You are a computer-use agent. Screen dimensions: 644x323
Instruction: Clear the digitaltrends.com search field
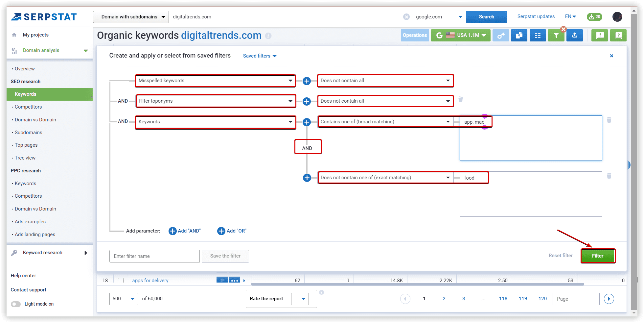406,17
